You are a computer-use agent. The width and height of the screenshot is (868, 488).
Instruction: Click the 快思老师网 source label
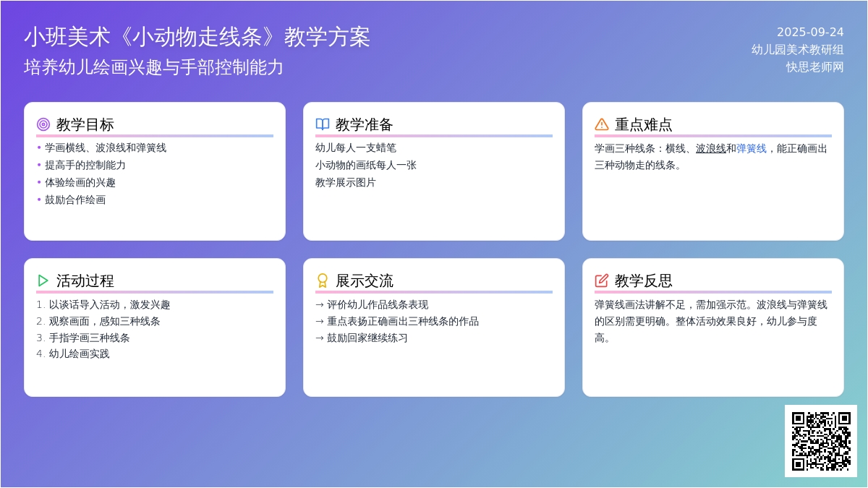pos(814,67)
